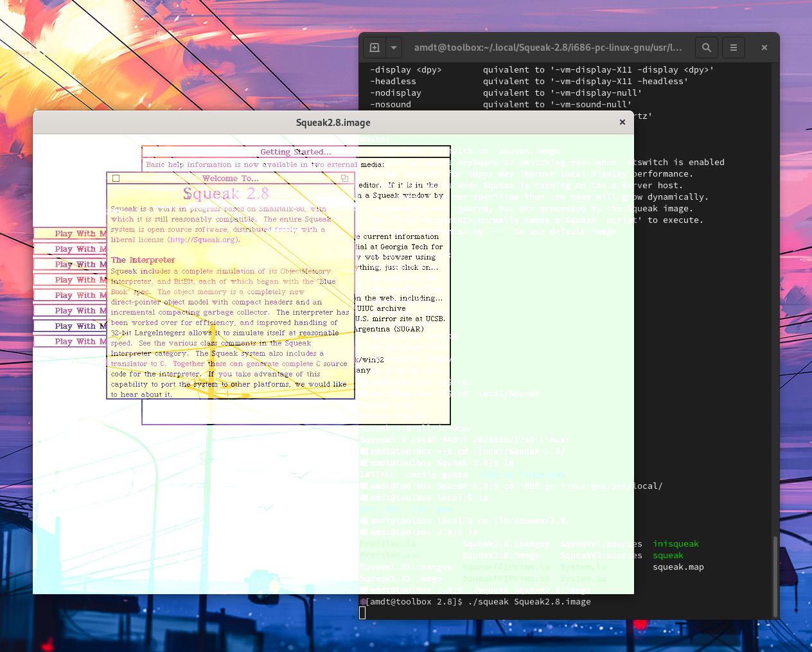Open the http://Squeak.org link

click(x=204, y=240)
